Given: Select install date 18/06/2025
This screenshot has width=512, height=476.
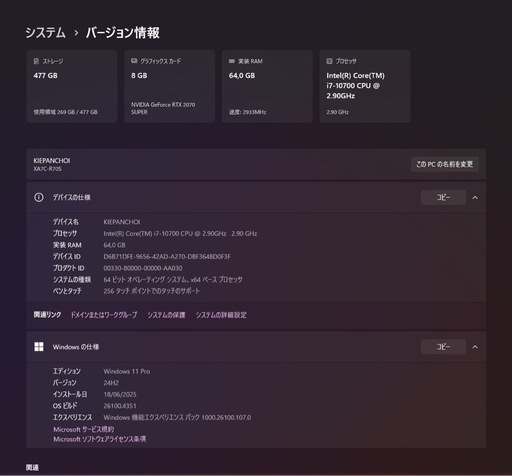Looking at the screenshot, I should [x=120, y=394].
